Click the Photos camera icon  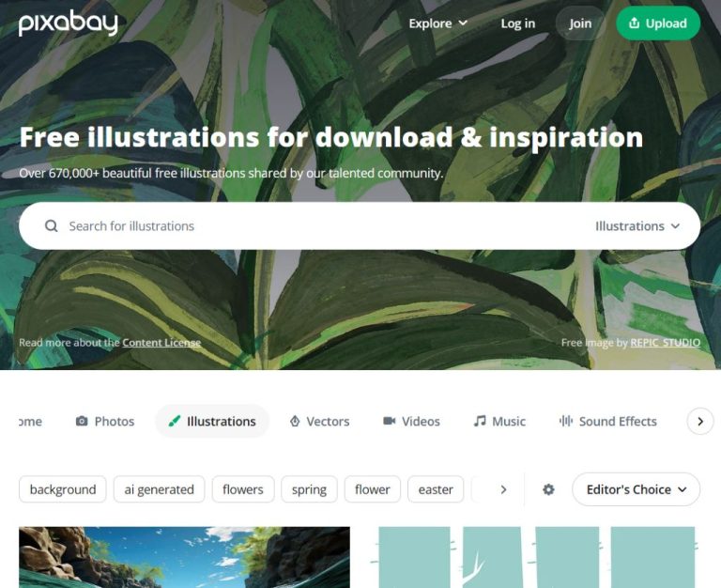pos(82,421)
